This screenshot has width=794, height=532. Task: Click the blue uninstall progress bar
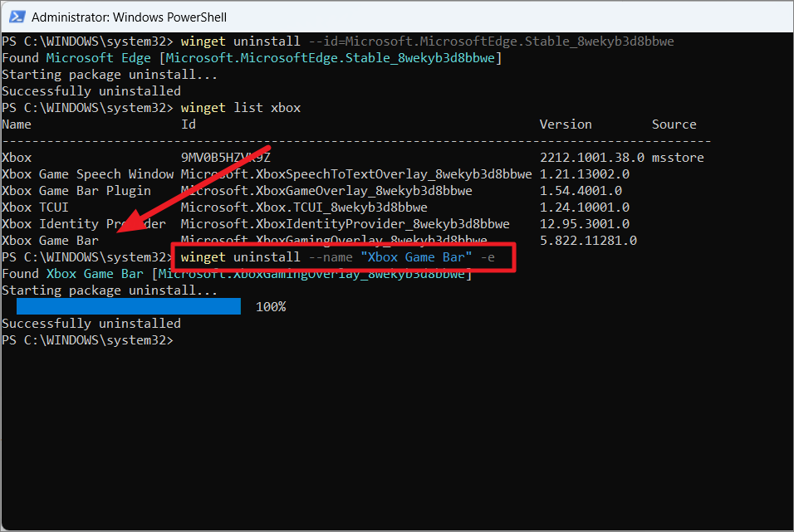[x=129, y=306]
